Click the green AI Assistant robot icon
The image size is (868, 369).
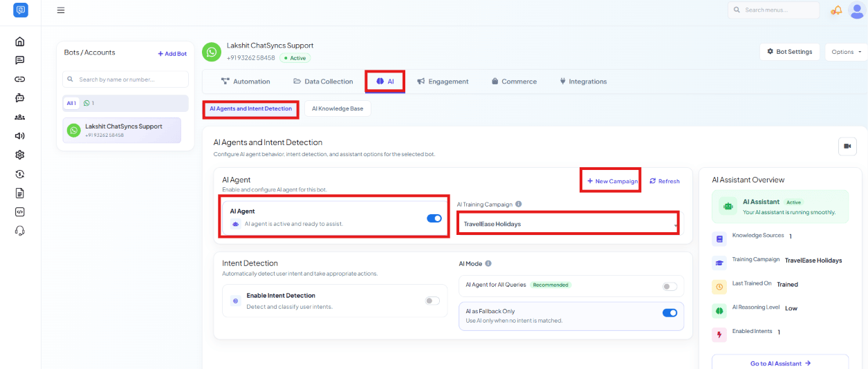point(728,206)
